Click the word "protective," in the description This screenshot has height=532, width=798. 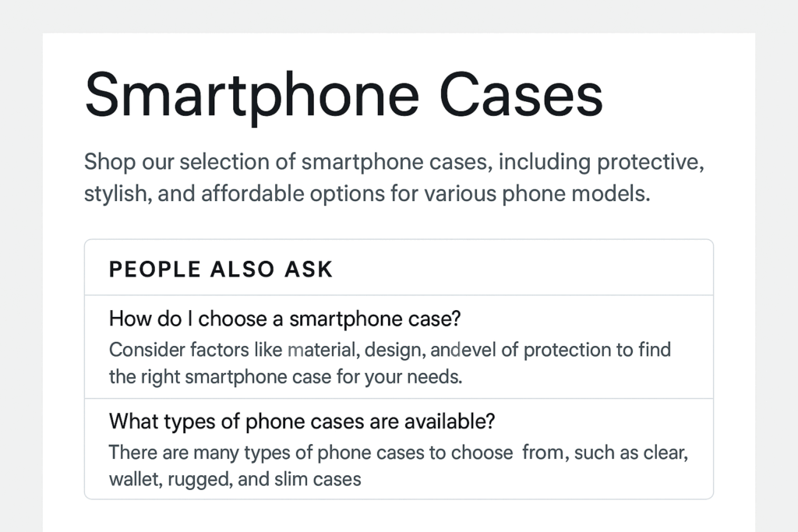(651, 162)
